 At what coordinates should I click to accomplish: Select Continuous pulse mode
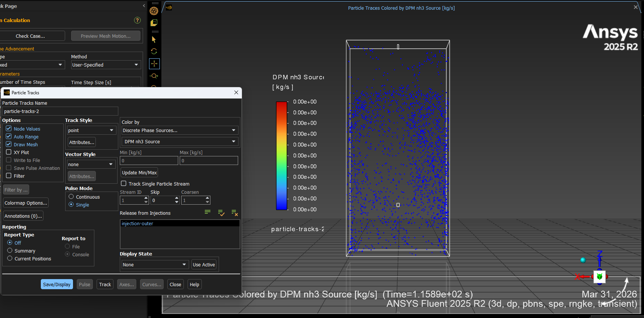click(x=71, y=196)
